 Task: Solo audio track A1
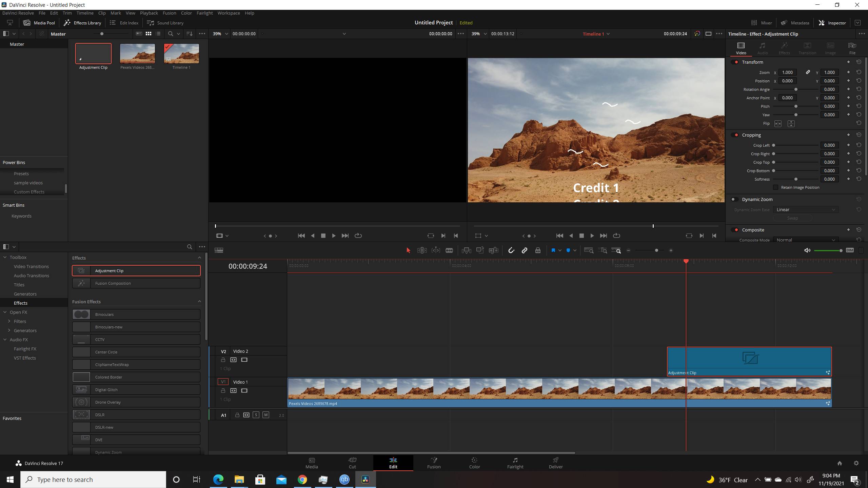pyautogui.click(x=256, y=415)
